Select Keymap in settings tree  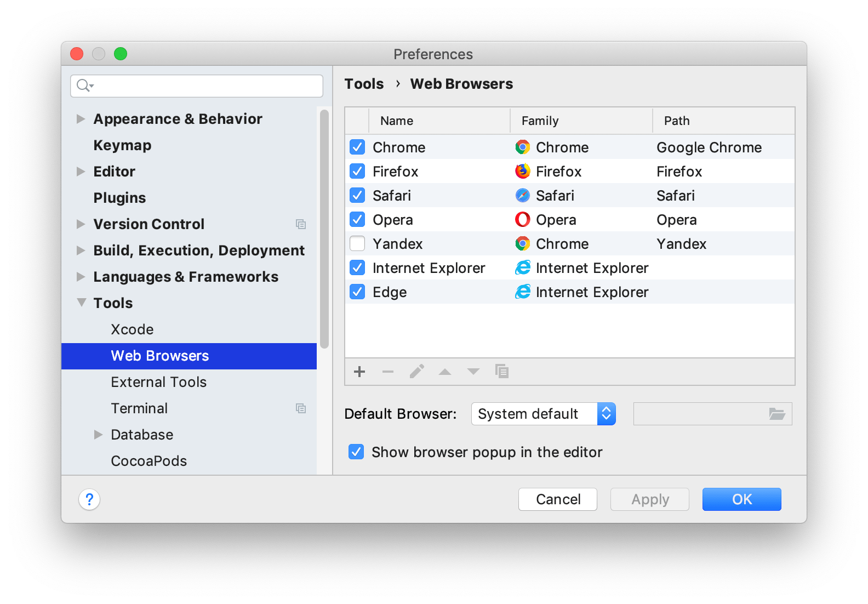click(122, 145)
